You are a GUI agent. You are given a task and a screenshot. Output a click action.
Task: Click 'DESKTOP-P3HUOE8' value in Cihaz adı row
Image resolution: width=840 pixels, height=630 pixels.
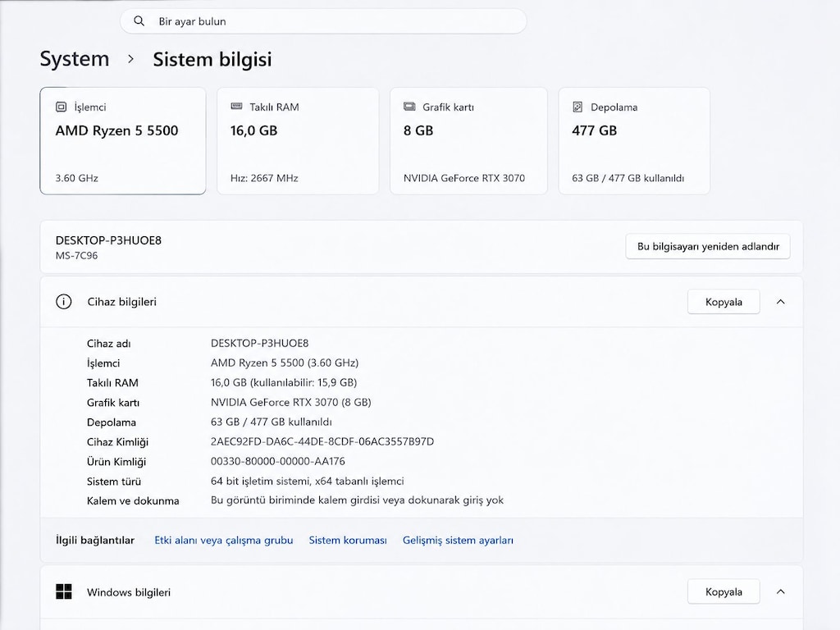pyautogui.click(x=260, y=343)
